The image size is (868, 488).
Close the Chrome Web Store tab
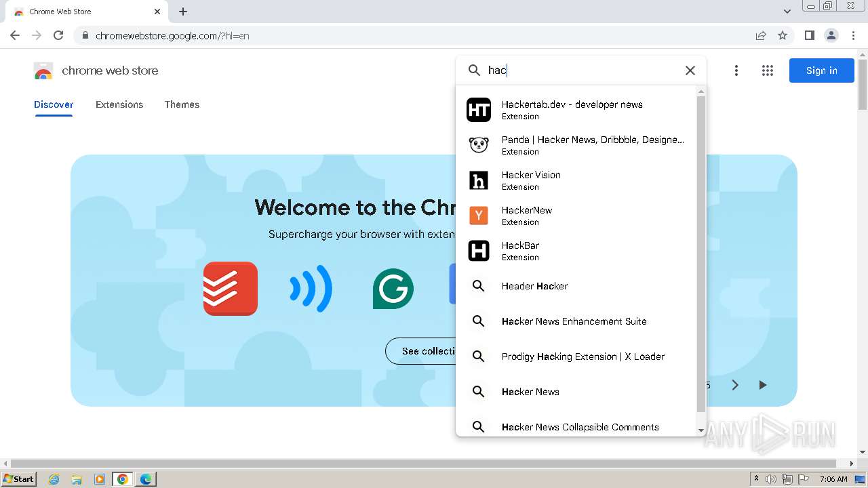coord(157,12)
